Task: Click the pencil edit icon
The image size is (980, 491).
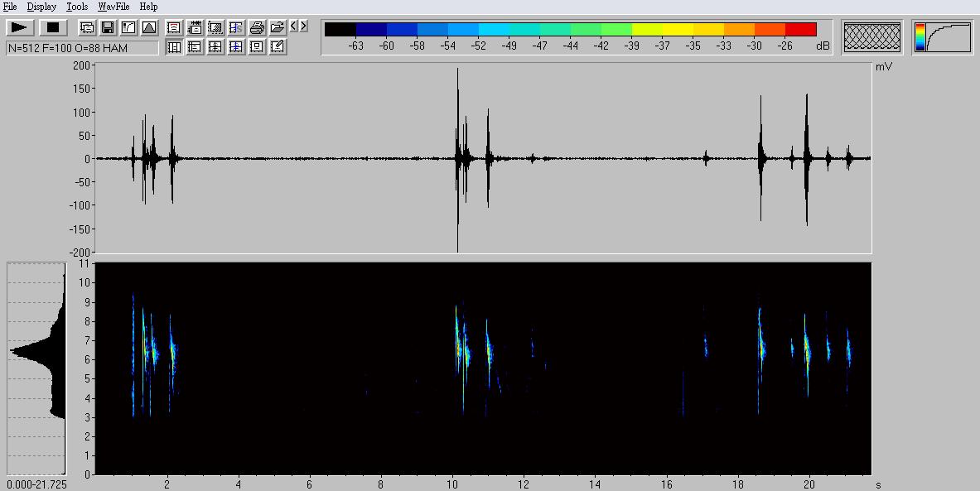Action: 278,47
